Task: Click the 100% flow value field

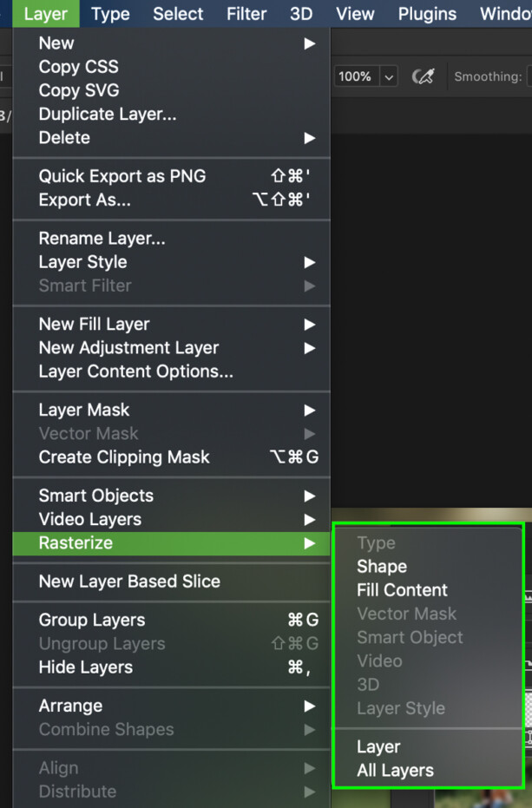Action: point(356,76)
